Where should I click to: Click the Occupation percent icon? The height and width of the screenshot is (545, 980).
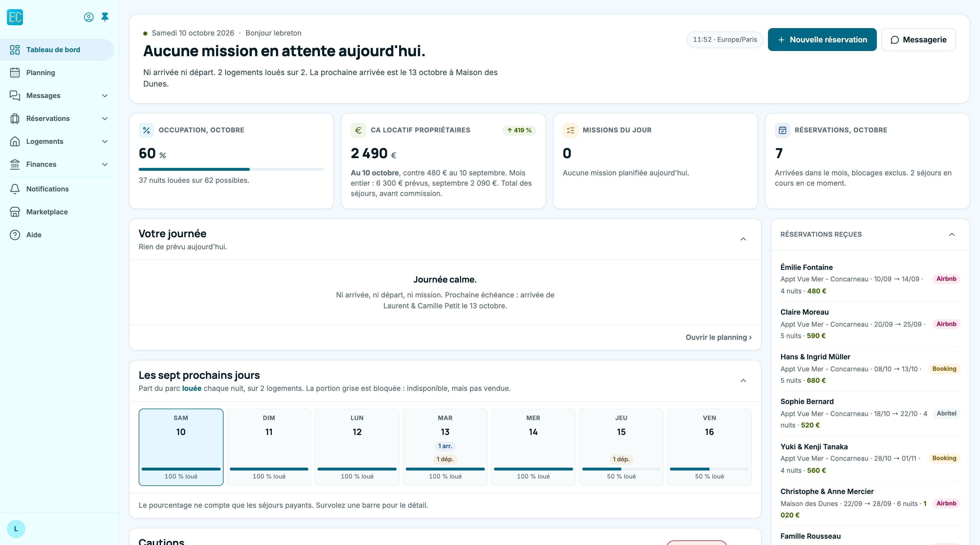click(146, 130)
